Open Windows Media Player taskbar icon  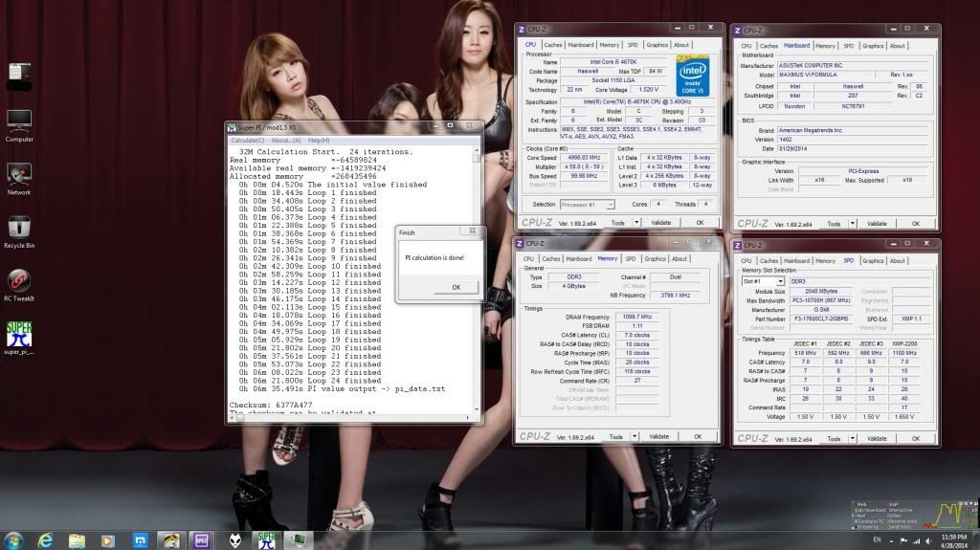108,540
